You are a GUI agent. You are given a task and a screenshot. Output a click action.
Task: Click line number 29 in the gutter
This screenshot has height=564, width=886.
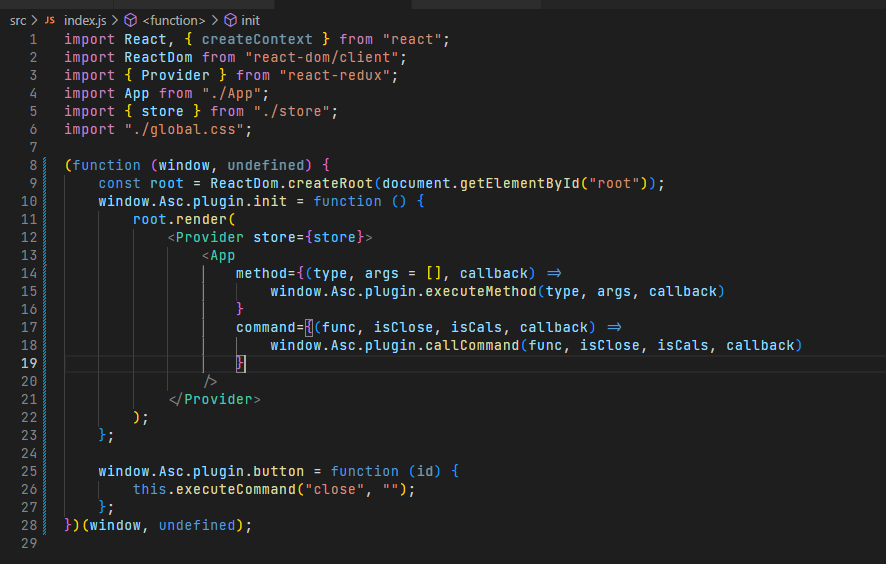click(x=29, y=543)
